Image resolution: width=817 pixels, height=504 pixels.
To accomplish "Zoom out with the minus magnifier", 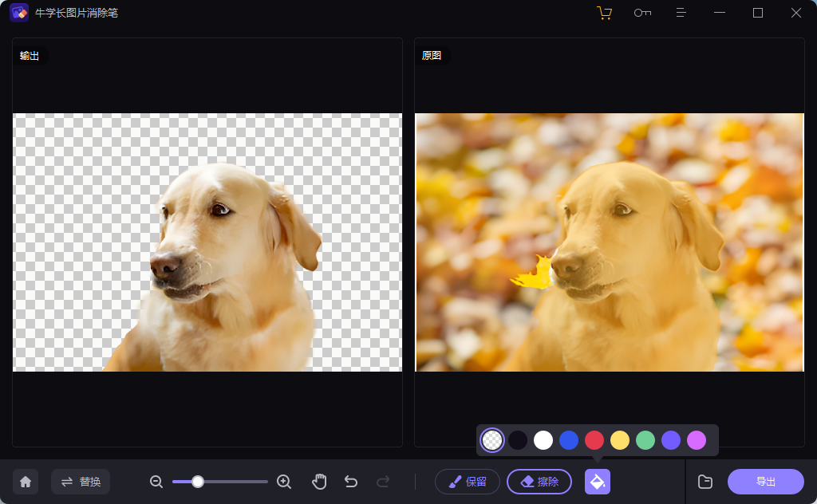I will coord(156,482).
